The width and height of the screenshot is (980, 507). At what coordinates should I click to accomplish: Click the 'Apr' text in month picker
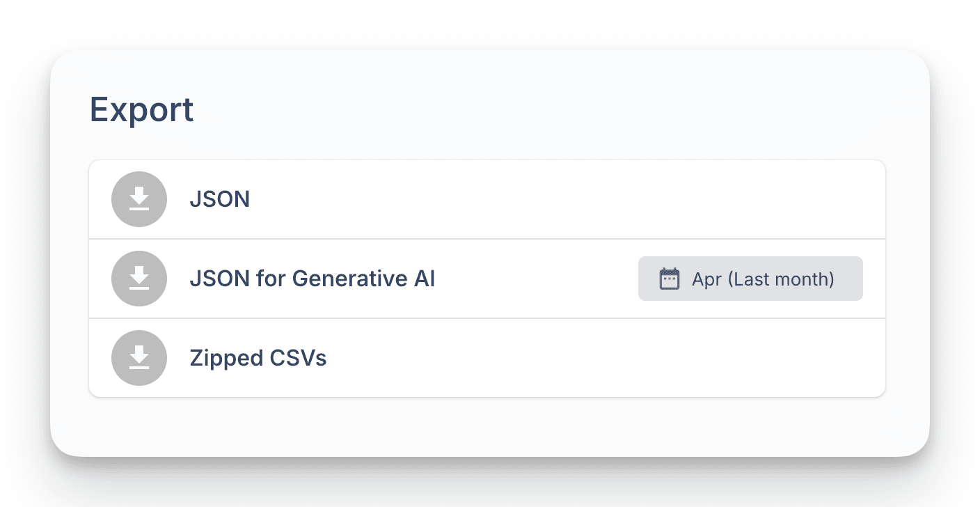click(x=706, y=279)
